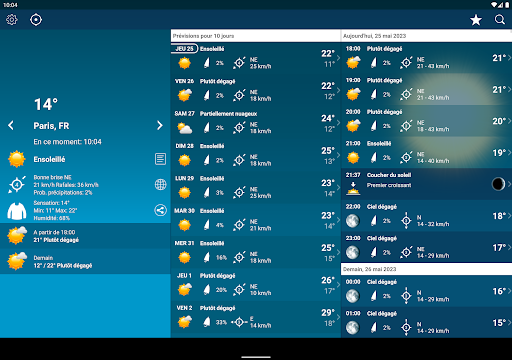Expand the sunset row chevron

point(509,184)
